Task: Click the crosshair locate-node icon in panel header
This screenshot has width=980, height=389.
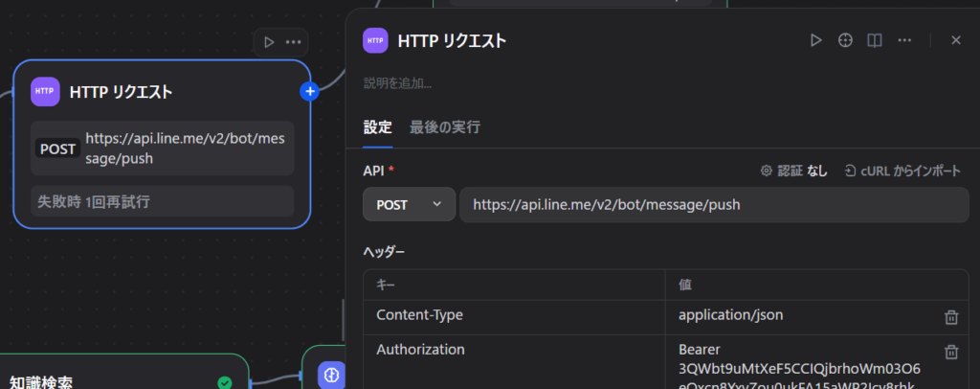Action: pos(845,40)
